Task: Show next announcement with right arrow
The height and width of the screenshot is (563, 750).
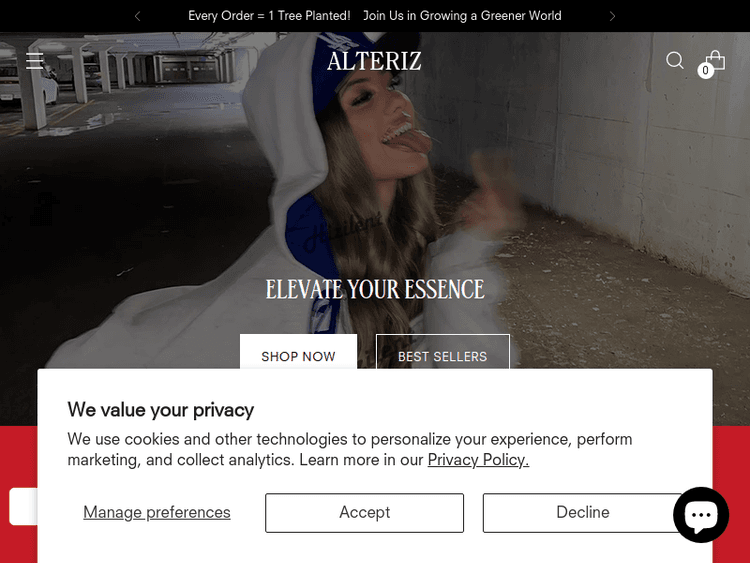Action: [x=612, y=16]
